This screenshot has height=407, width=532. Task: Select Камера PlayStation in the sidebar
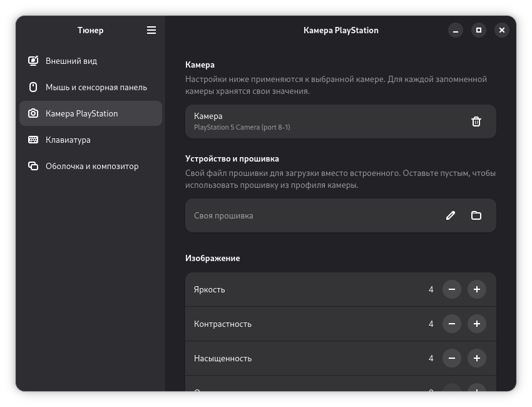pyautogui.click(x=91, y=113)
